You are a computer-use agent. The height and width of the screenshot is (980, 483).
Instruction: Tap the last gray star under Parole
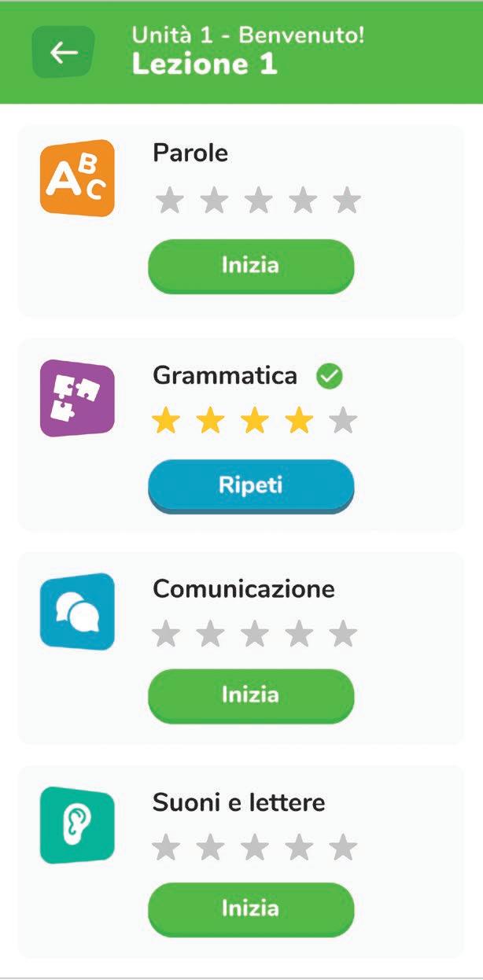[346, 201]
